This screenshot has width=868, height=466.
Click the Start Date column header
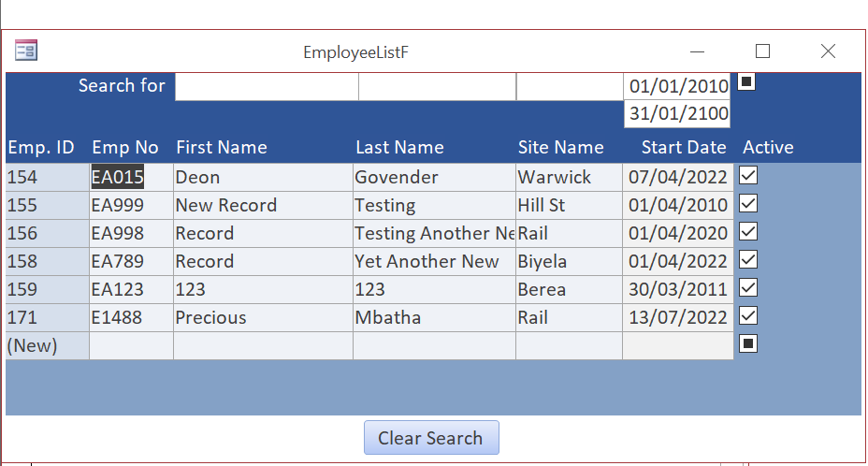point(684,148)
